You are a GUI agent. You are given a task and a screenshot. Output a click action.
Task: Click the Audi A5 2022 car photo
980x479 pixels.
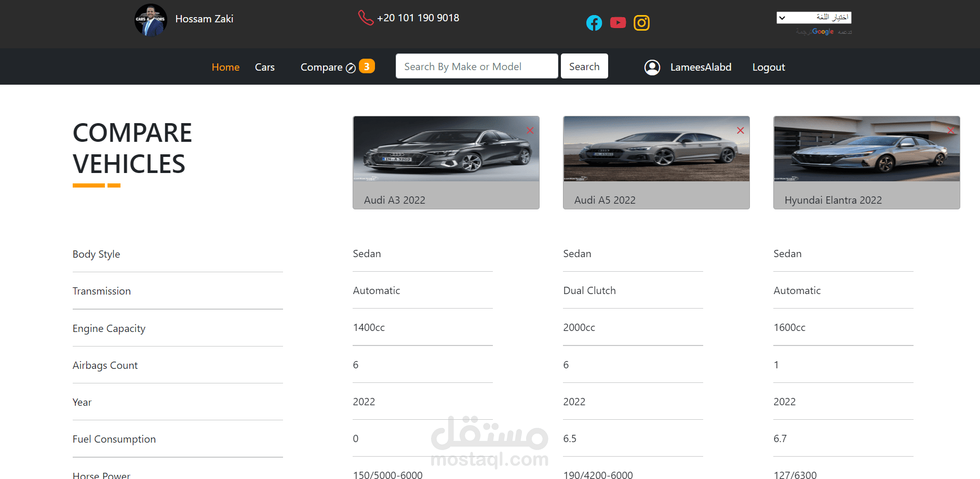pos(656,151)
